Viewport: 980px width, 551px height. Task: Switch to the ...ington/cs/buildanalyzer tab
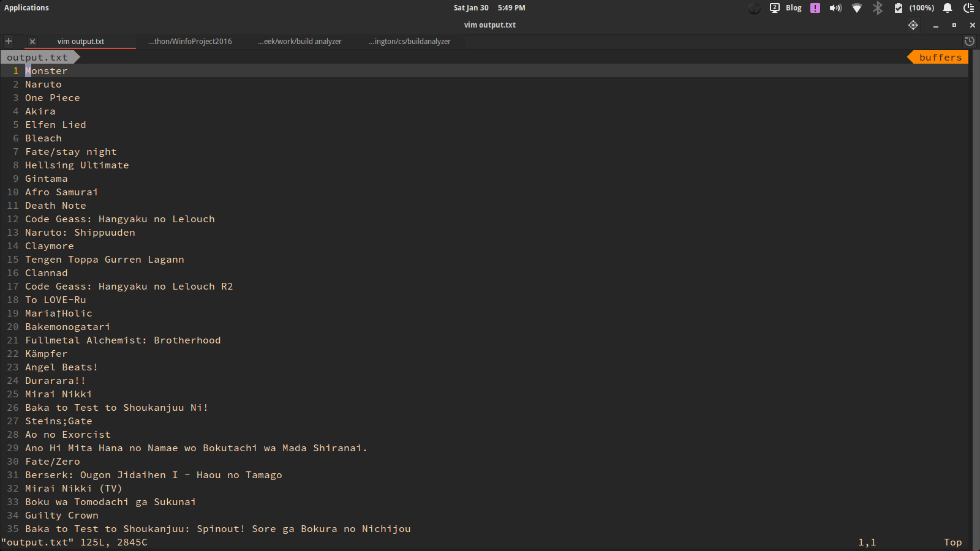pyautogui.click(x=410, y=42)
